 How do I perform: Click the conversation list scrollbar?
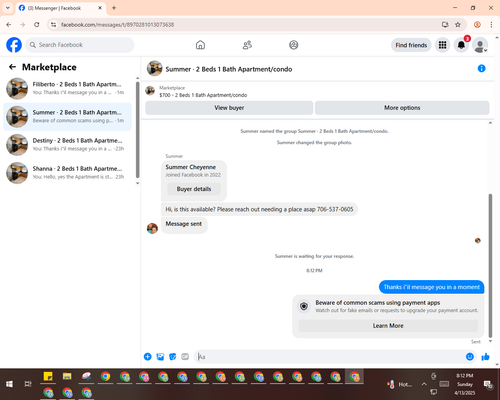tap(137, 130)
